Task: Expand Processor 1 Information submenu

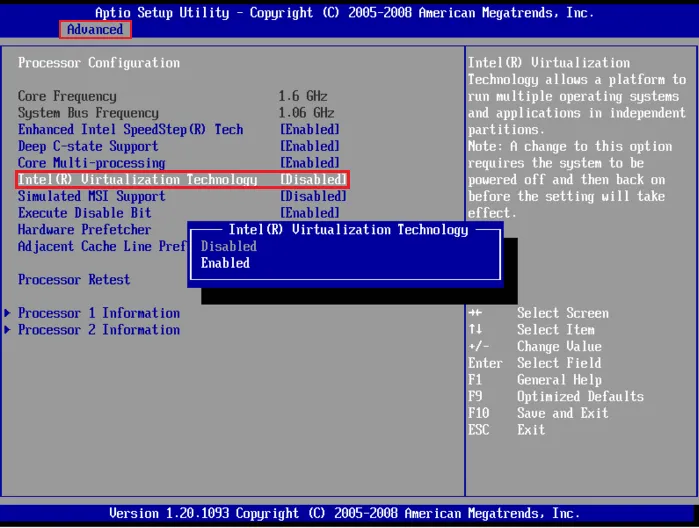Action: coord(99,313)
